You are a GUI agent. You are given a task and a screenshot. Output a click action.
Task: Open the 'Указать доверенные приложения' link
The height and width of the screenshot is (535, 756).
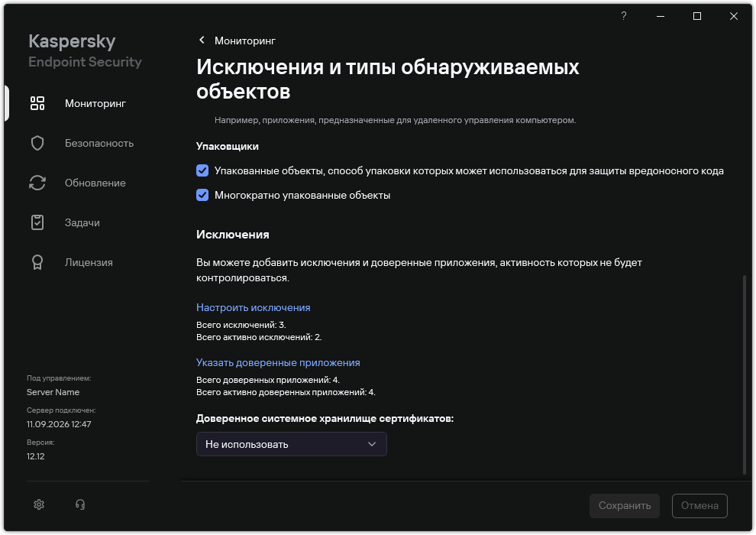point(278,362)
